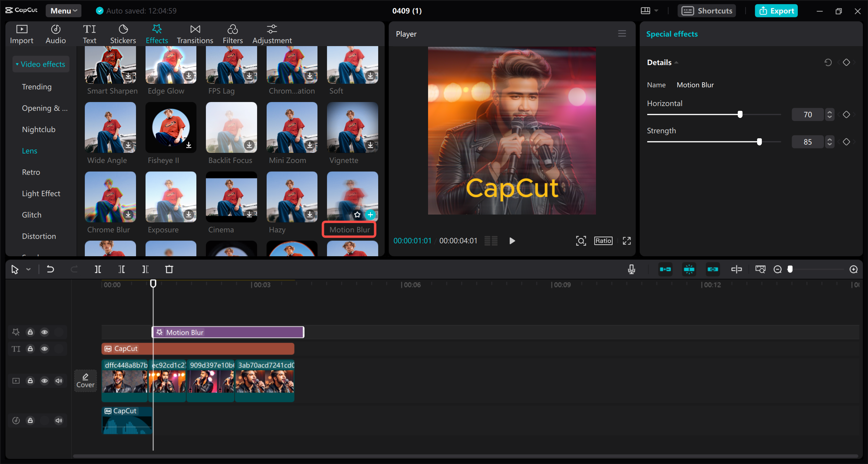Click the Strength slider handle

[759, 142]
